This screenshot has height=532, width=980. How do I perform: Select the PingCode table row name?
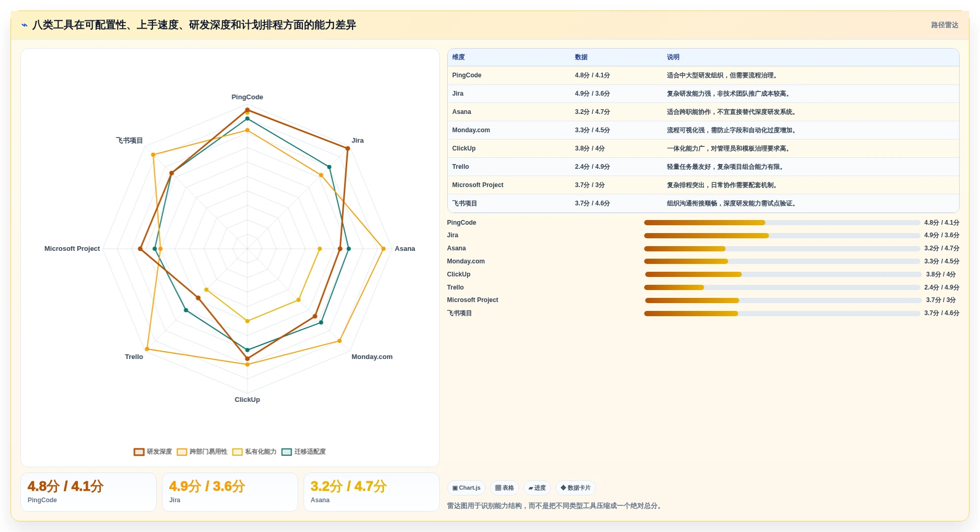467,76
